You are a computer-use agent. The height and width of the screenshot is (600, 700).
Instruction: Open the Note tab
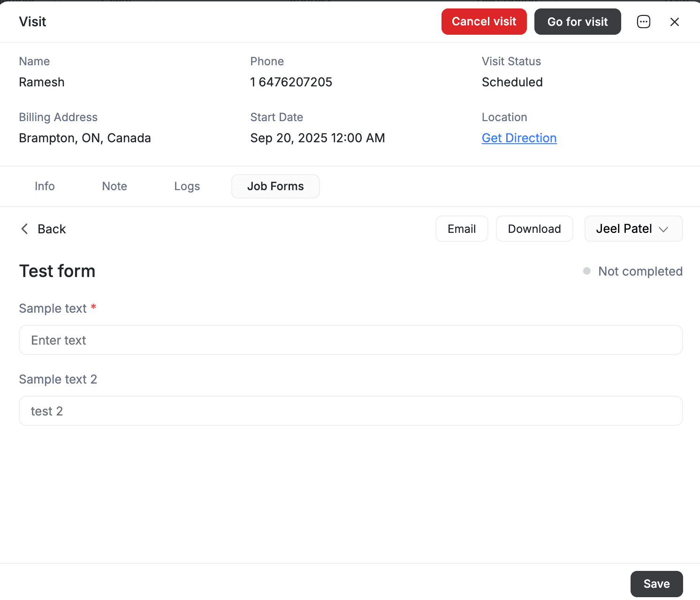114,186
